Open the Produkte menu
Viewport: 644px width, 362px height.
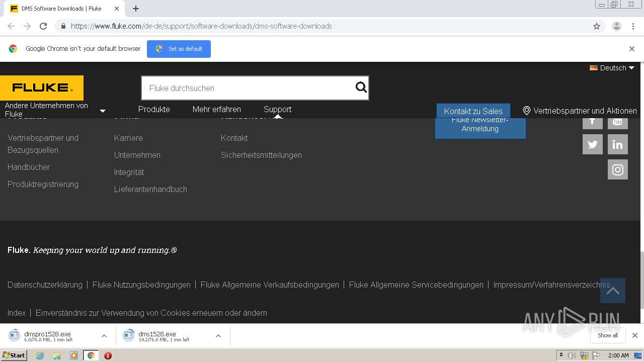pos(154,109)
